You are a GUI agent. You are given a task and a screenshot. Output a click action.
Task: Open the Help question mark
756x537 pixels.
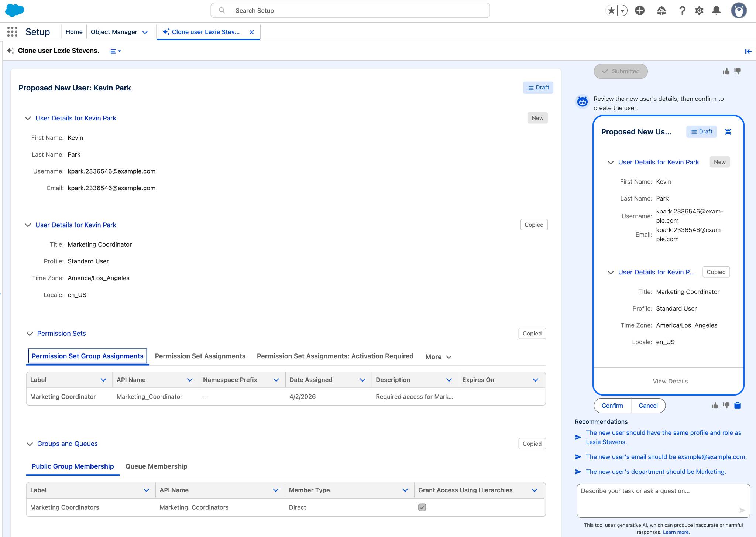682,11
